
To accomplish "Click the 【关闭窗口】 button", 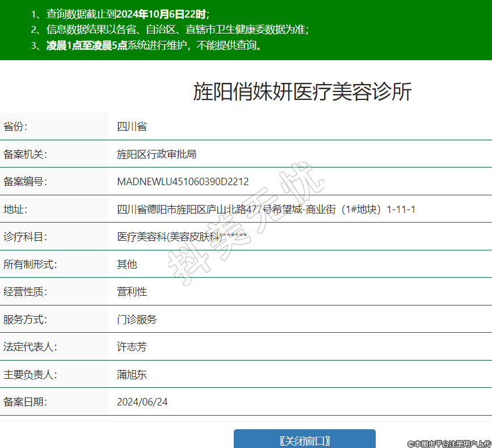I will [x=305, y=440].
